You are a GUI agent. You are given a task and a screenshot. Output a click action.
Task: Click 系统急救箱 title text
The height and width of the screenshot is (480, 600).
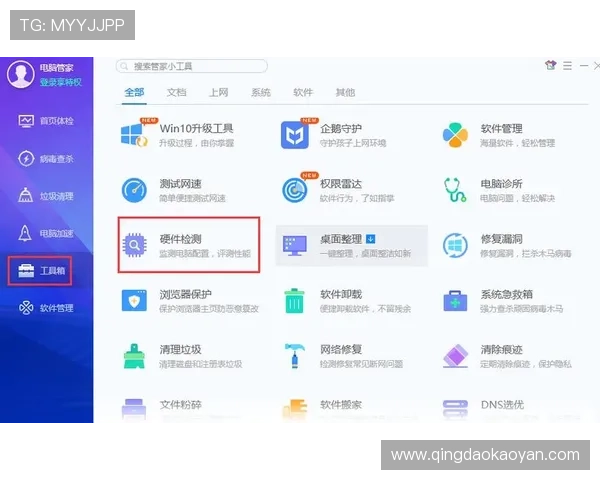coord(507,294)
